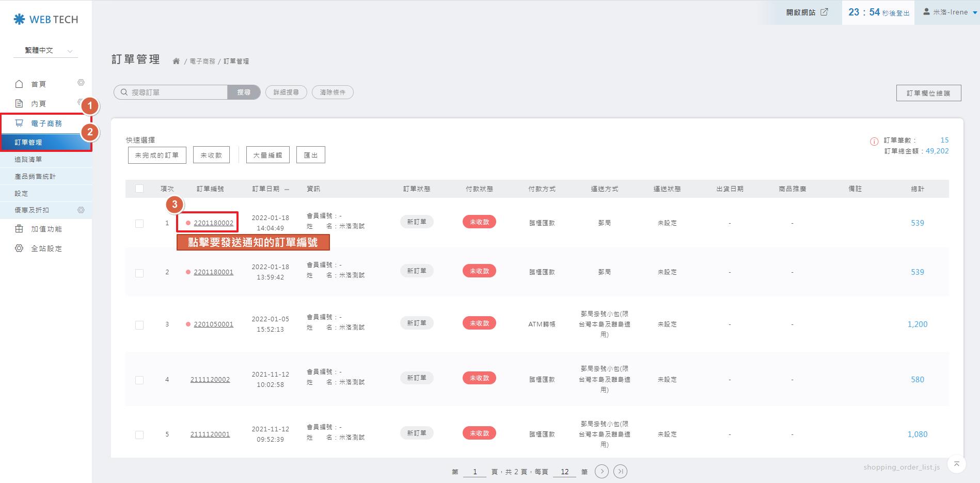The height and width of the screenshot is (483, 980).
Task: Click the order info icon beside 訂單筆數
Action: click(x=874, y=142)
